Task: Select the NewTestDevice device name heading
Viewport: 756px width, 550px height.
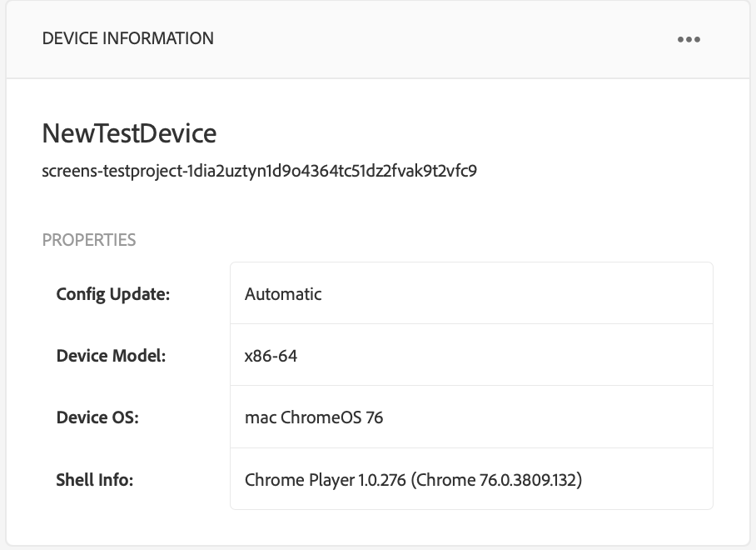Action: pyautogui.click(x=129, y=133)
